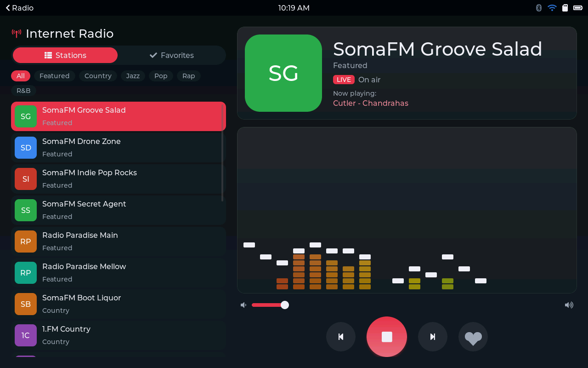Click the battery indicator icon
The image size is (588, 368).
click(x=578, y=8)
